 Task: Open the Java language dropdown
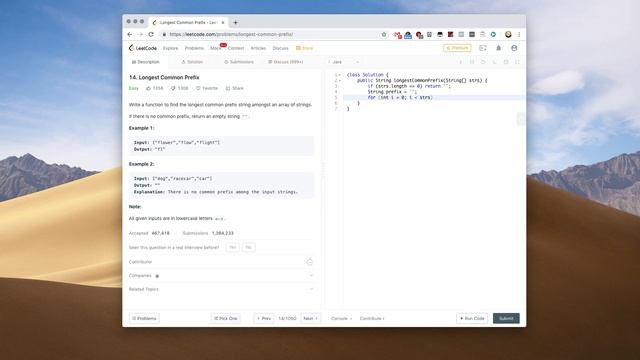coord(345,62)
